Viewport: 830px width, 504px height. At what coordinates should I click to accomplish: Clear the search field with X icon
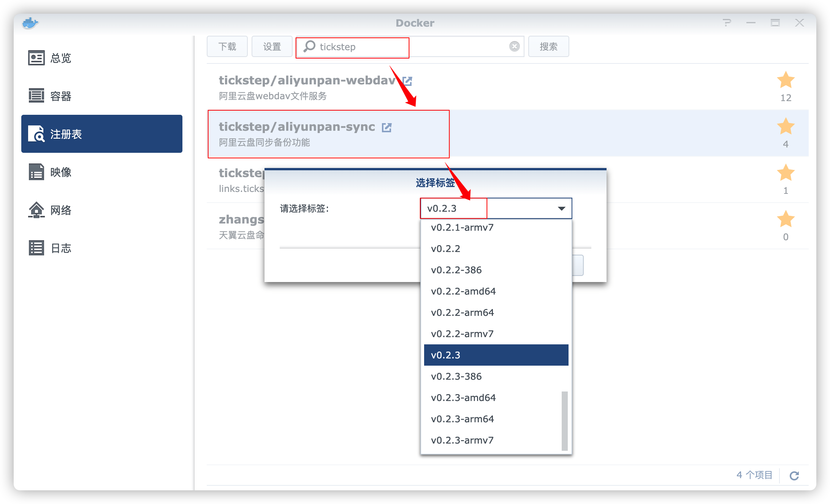pos(515,46)
